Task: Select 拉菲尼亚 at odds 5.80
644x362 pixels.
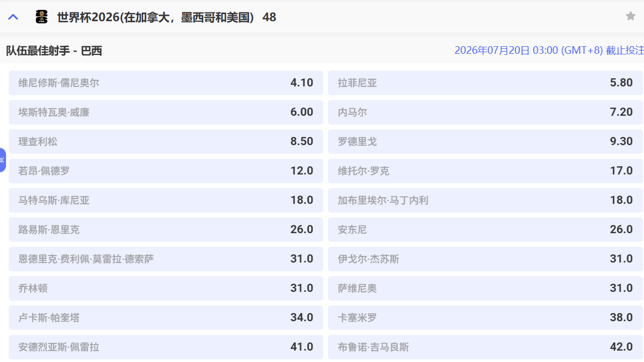Action: [485, 83]
